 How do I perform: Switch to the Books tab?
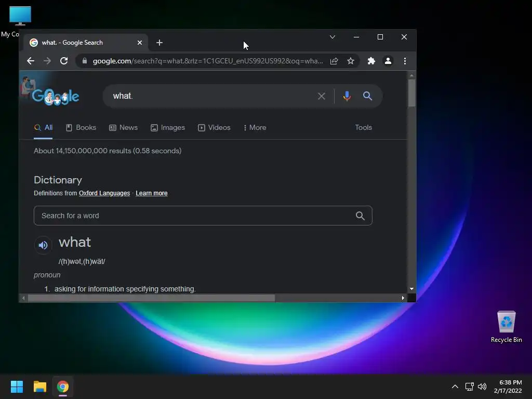click(x=81, y=128)
